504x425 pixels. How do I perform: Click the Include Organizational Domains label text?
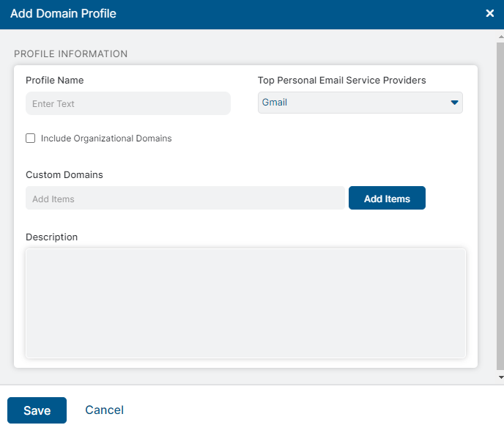pyautogui.click(x=106, y=138)
